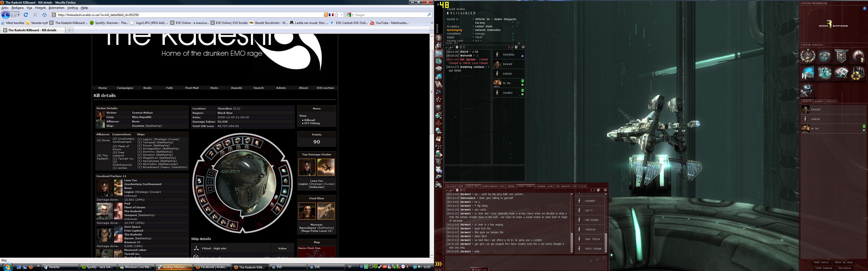
Task: Open People and Places in Neocom
Action: pos(439,46)
